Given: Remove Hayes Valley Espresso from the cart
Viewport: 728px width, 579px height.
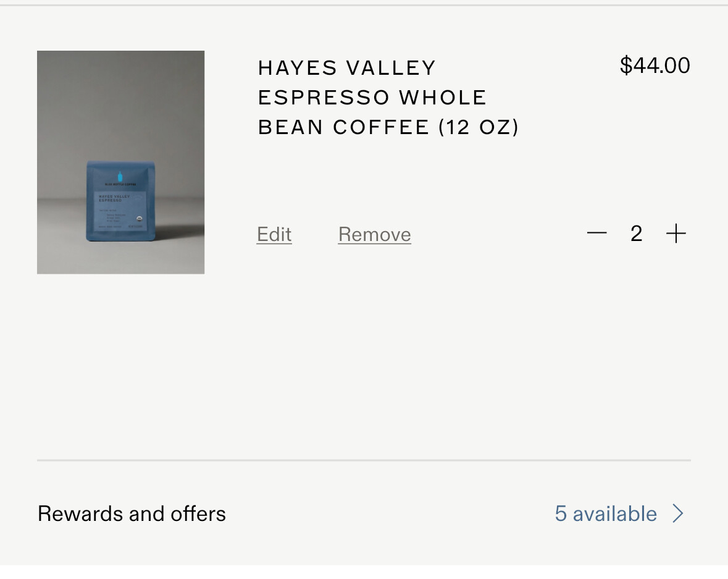Looking at the screenshot, I should pos(374,234).
